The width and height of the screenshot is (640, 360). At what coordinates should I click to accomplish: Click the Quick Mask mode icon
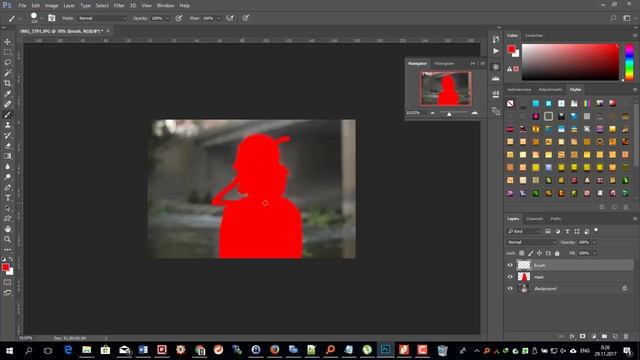coord(7,282)
